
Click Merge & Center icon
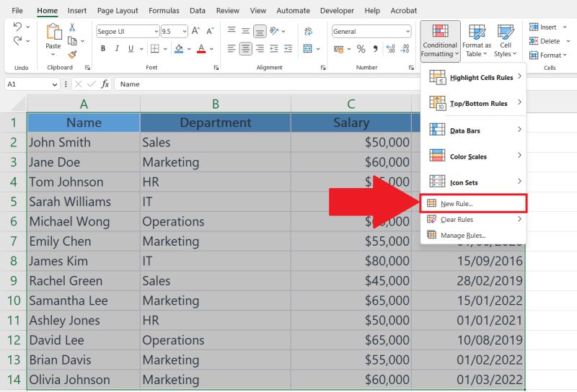308,48
